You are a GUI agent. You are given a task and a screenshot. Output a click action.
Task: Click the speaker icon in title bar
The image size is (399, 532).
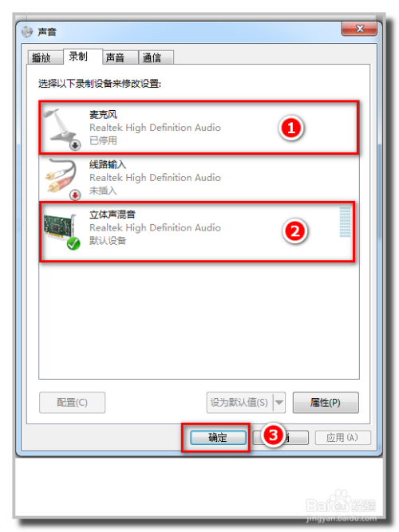coord(27,32)
